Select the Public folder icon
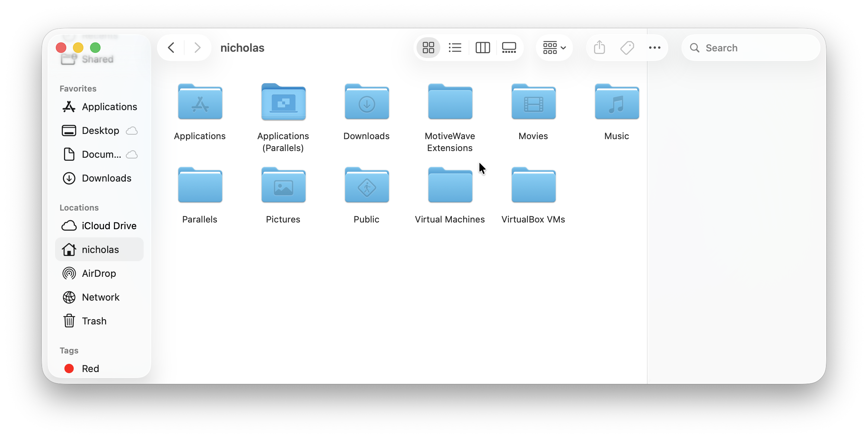 [367, 185]
